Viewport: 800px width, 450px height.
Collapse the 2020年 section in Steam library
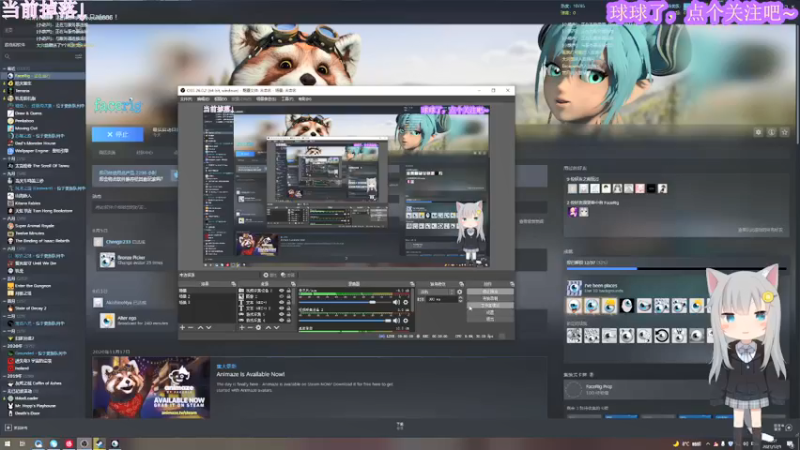(4, 346)
